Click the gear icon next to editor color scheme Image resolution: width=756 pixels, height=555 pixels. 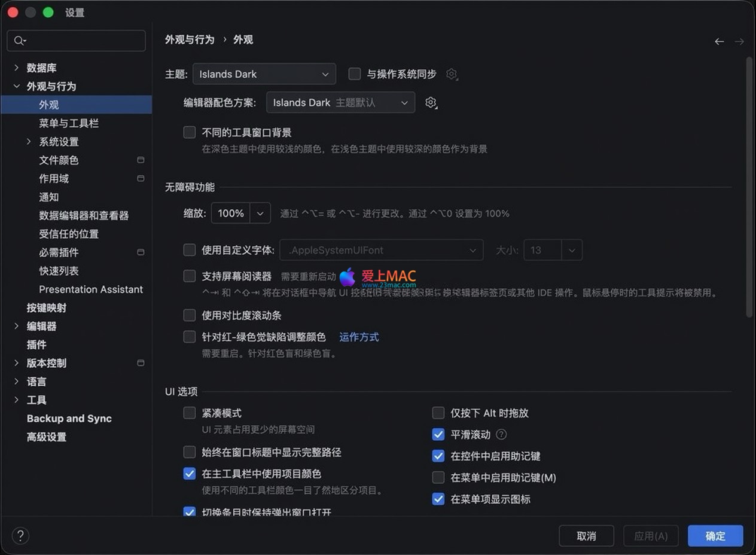tap(431, 103)
